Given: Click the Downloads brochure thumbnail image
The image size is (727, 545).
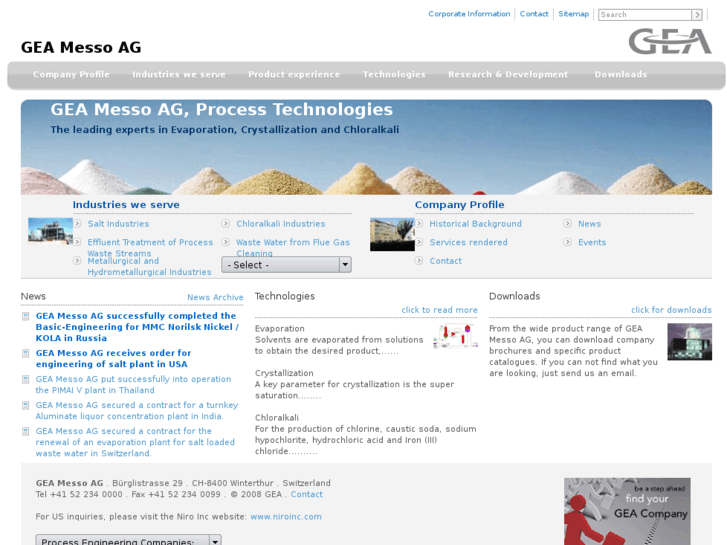Looking at the screenshot, I should point(689,342).
